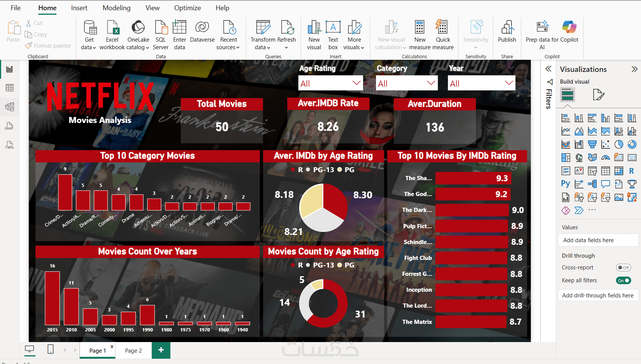The width and height of the screenshot is (641, 364).
Task: Click the Enter data button
Action: click(179, 35)
